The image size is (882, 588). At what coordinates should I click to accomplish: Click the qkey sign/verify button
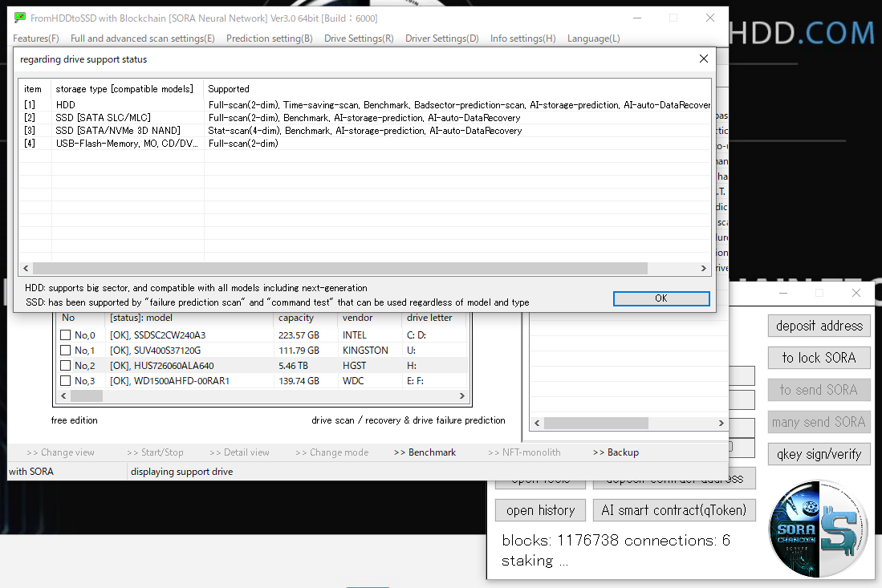(x=819, y=454)
